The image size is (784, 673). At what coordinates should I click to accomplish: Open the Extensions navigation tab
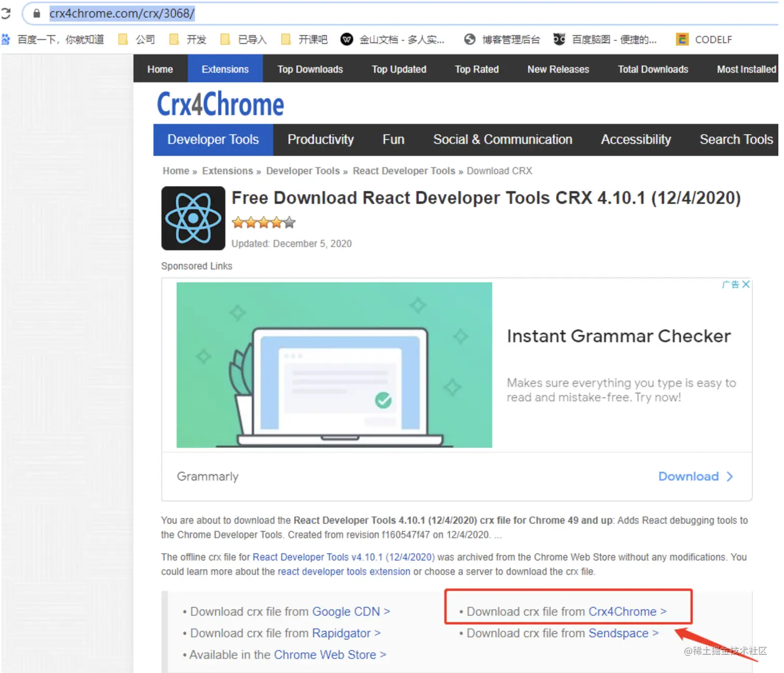[x=225, y=69]
